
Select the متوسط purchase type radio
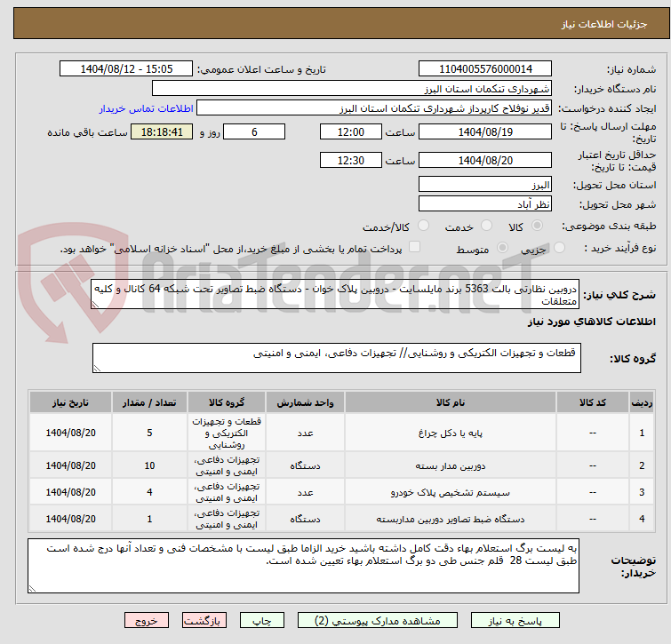[502, 247]
